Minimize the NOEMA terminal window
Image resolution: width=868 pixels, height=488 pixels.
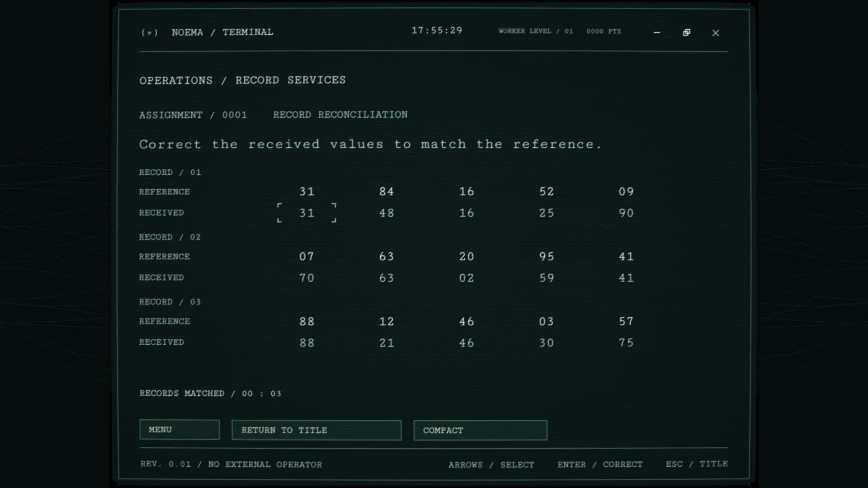657,33
